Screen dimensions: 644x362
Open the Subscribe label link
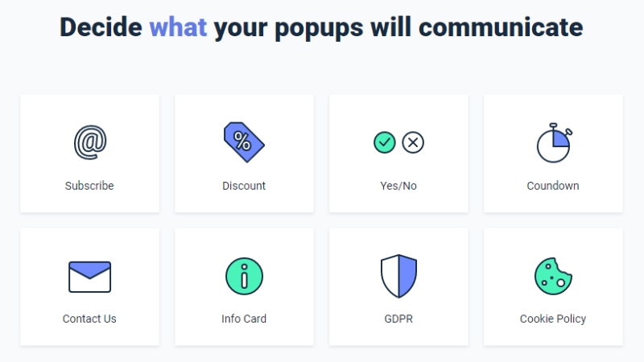[x=89, y=186]
